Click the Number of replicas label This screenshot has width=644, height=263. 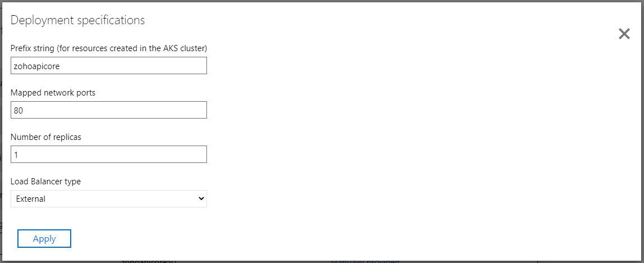pos(46,137)
